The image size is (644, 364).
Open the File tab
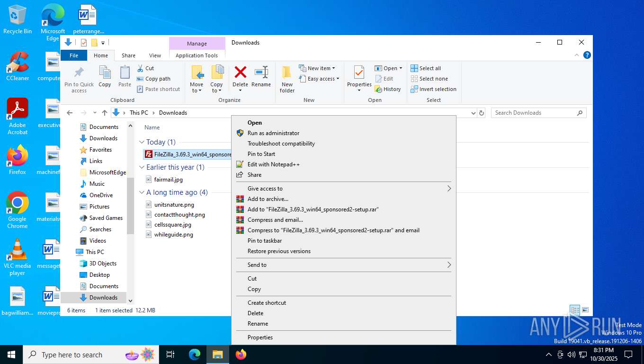[x=74, y=55]
